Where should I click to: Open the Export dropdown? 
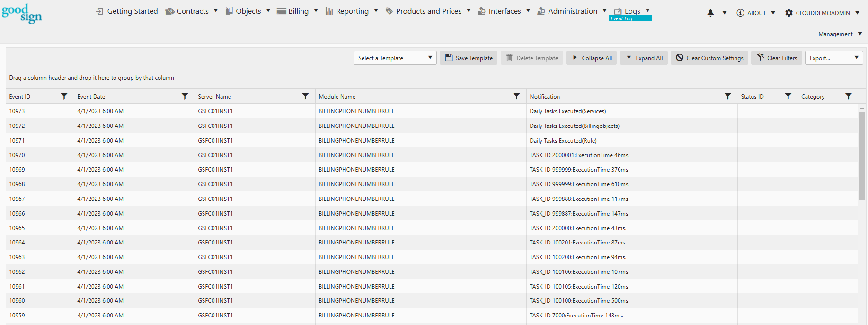pyautogui.click(x=834, y=58)
